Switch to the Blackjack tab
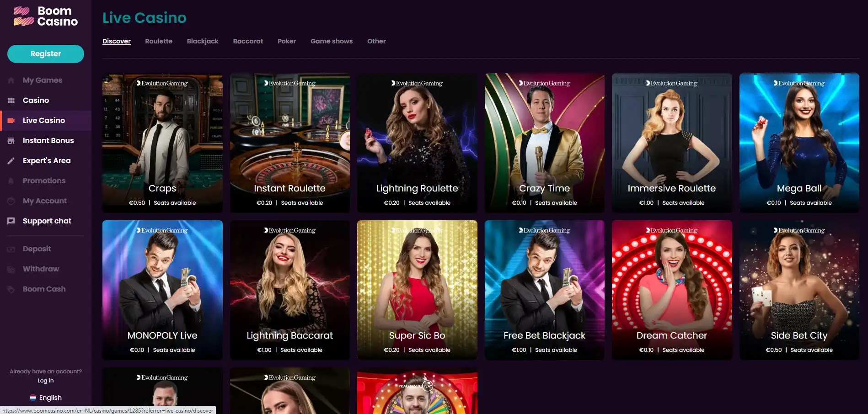This screenshot has width=868, height=414. coord(203,41)
